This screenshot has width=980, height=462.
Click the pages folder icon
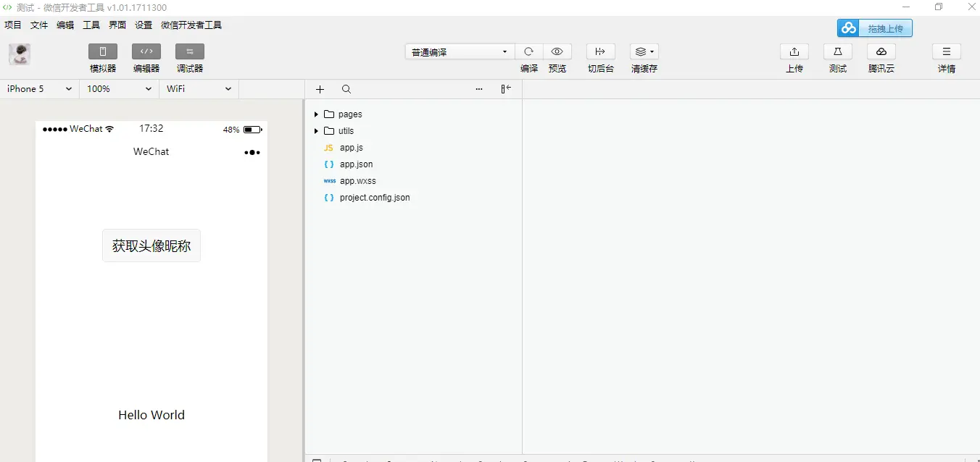point(329,114)
